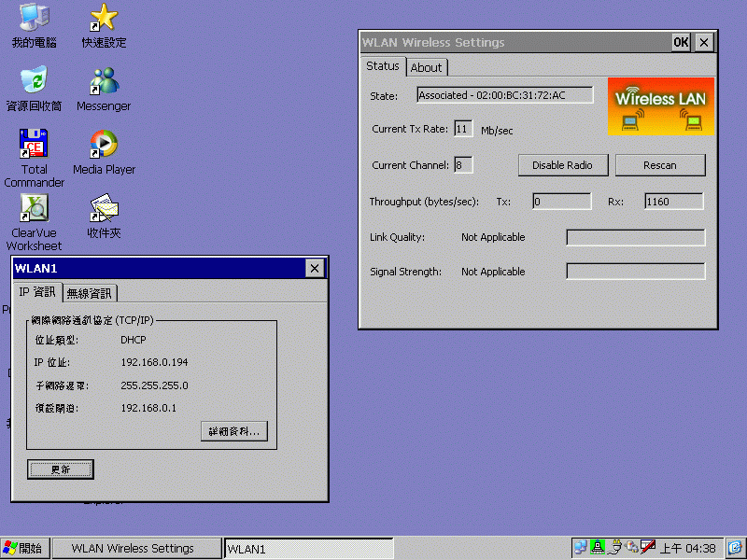The image size is (747, 560).
Task: Open the stylus input panel tray icon
Action: click(x=648, y=547)
